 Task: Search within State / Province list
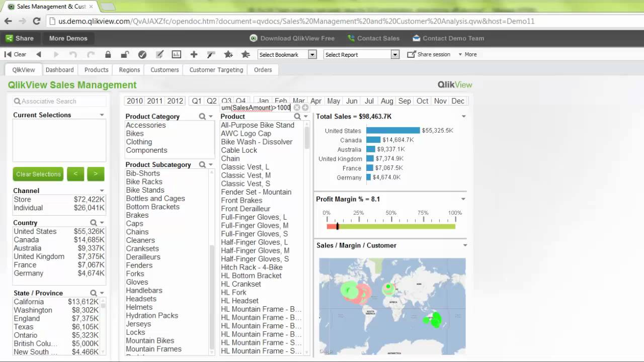[94, 293]
